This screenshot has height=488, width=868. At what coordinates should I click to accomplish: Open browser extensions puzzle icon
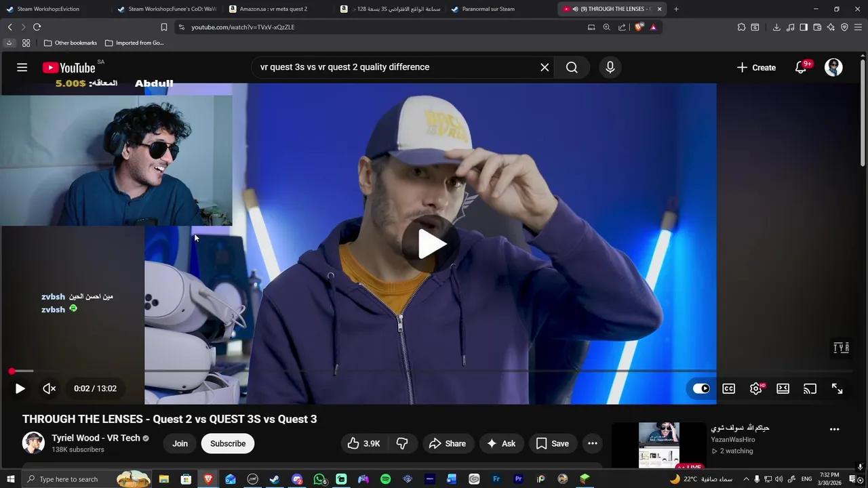pyautogui.click(x=741, y=27)
